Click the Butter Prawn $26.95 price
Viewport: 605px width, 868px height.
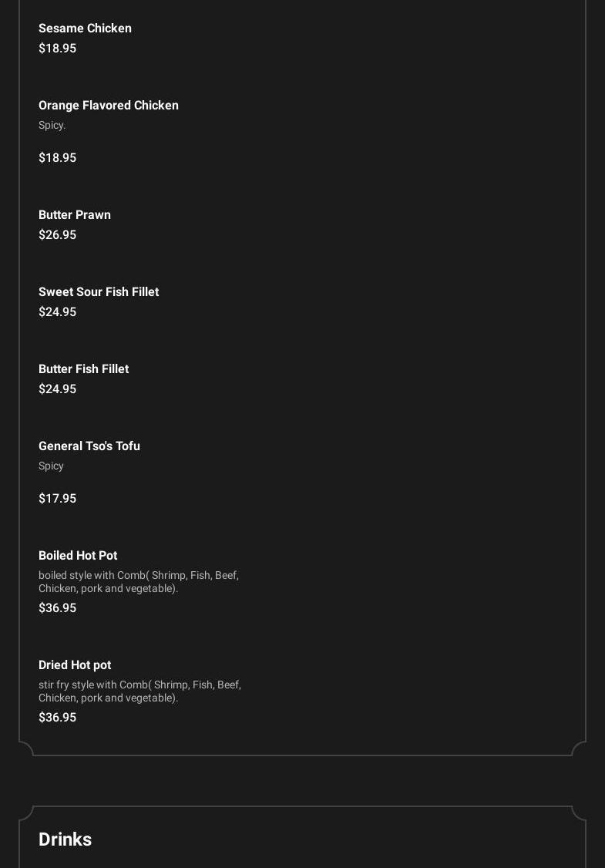pyautogui.click(x=57, y=235)
